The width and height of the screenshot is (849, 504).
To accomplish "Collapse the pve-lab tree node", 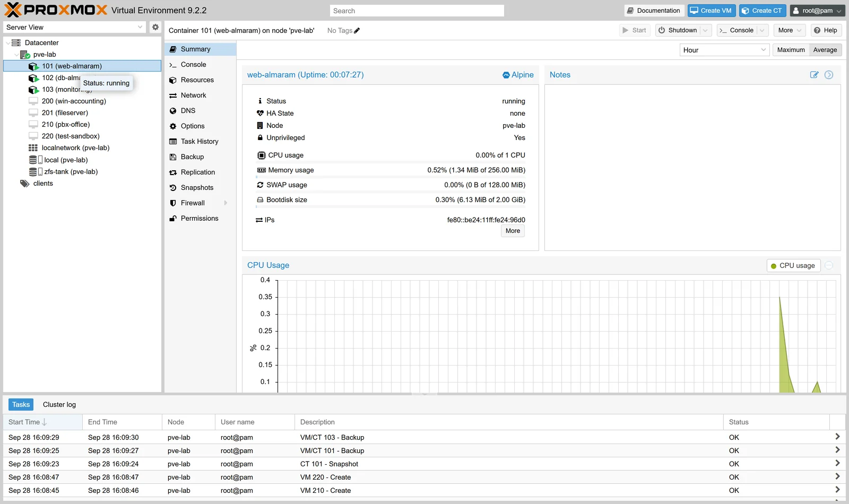I will pos(16,55).
